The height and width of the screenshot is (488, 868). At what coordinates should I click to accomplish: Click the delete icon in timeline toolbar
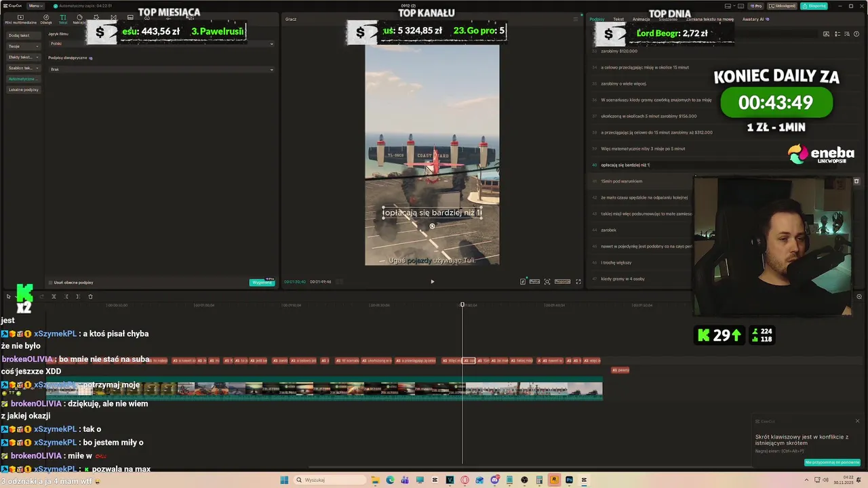(90, 296)
